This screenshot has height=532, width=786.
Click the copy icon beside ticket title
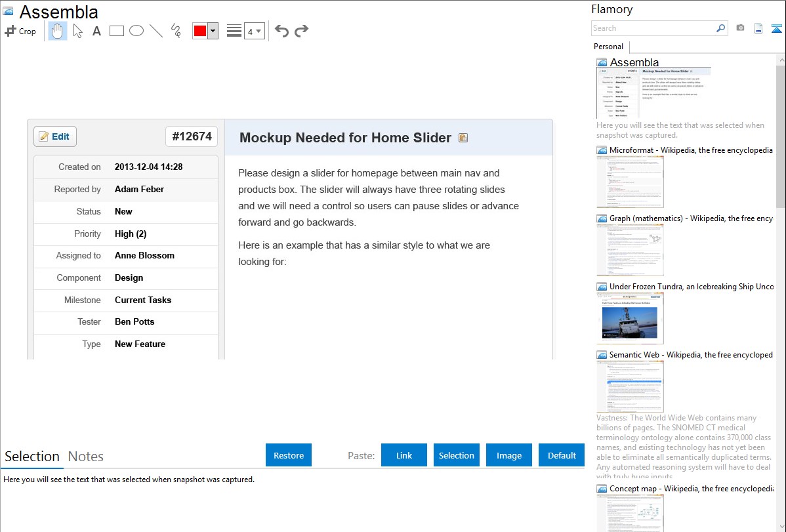tap(463, 137)
